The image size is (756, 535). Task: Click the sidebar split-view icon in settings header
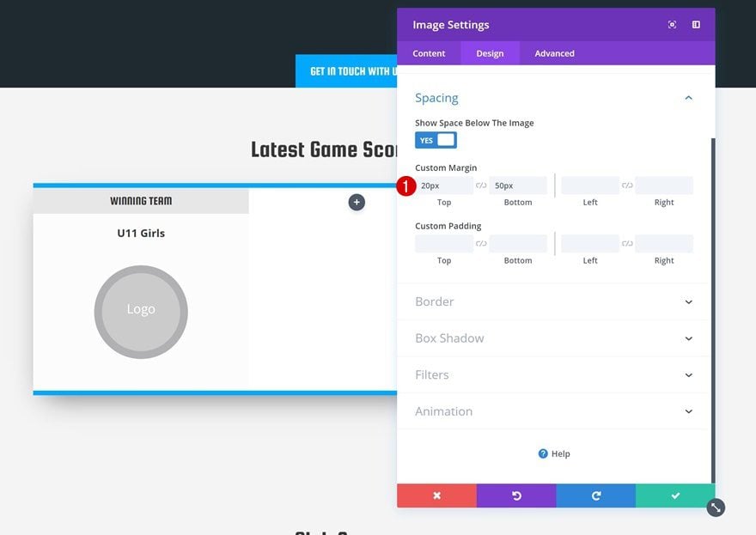[x=696, y=25]
